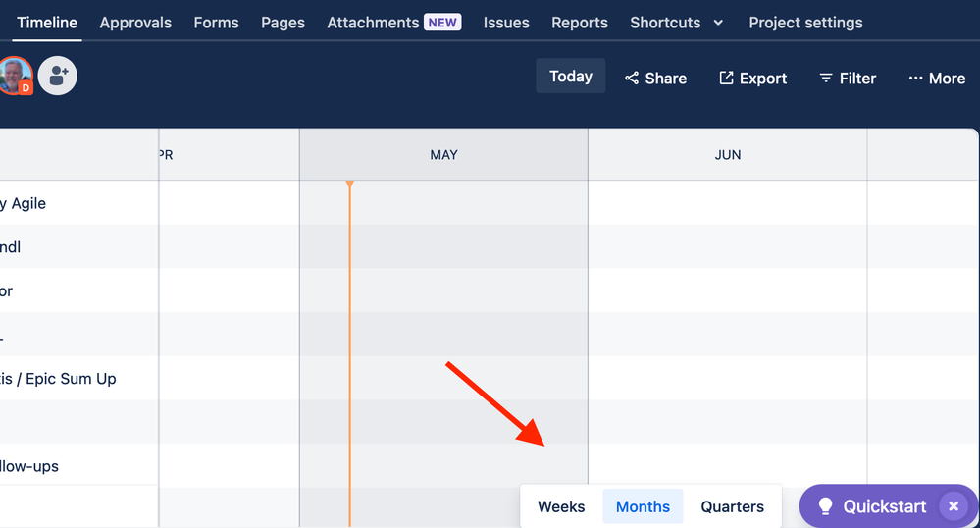The image size is (980, 528).
Task: Open Project settings
Action: [805, 23]
